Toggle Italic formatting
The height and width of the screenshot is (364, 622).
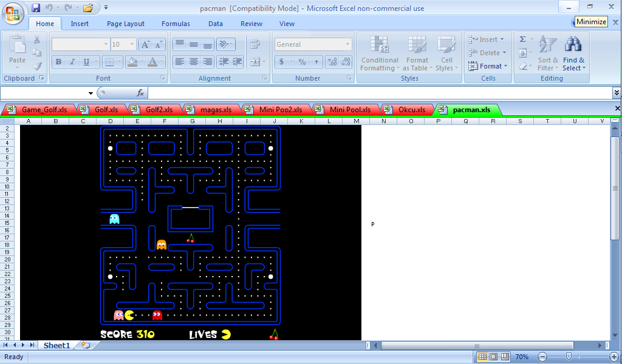pyautogui.click(x=72, y=62)
